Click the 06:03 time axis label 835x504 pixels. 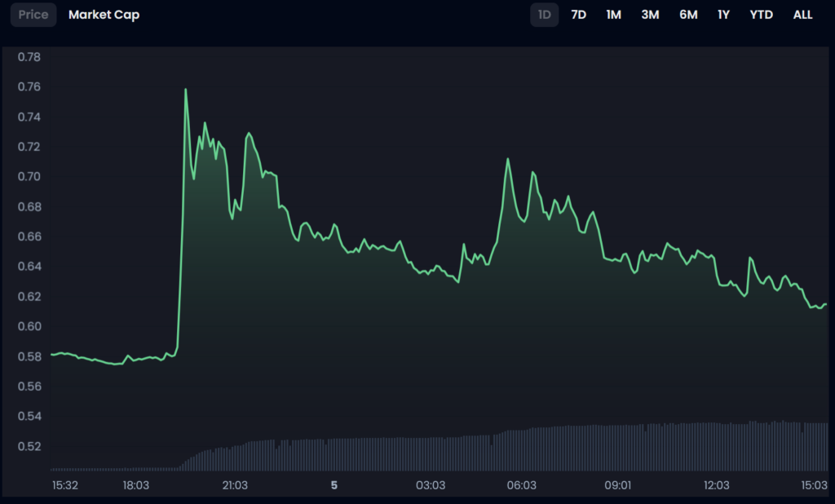click(521, 485)
